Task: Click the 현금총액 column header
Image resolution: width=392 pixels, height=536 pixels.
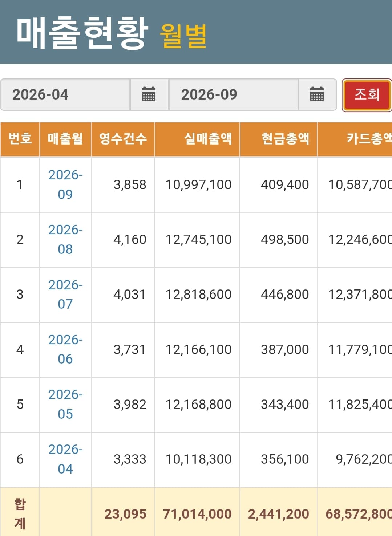Action: pos(278,139)
